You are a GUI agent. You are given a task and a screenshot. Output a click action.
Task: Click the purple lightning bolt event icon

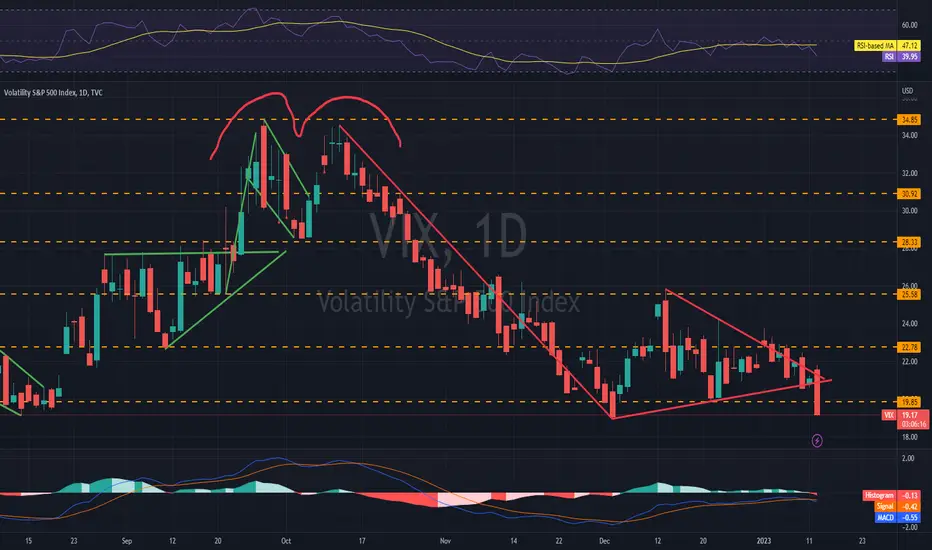click(817, 441)
